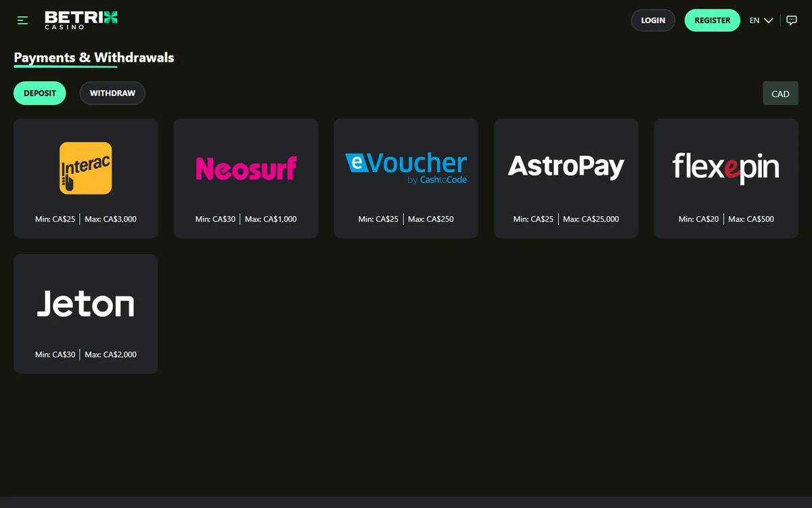The height and width of the screenshot is (508, 812).
Task: Click the Max: CA$3,000 limit text
Action: pos(111,219)
